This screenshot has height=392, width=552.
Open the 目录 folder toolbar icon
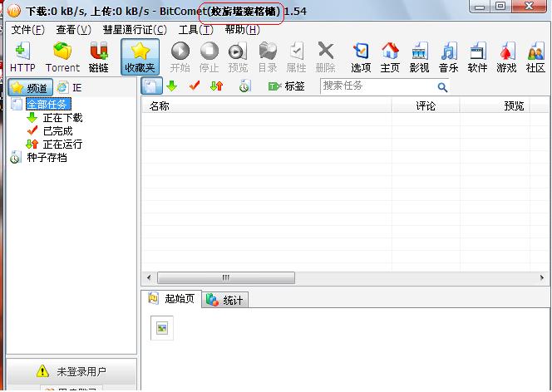point(268,57)
